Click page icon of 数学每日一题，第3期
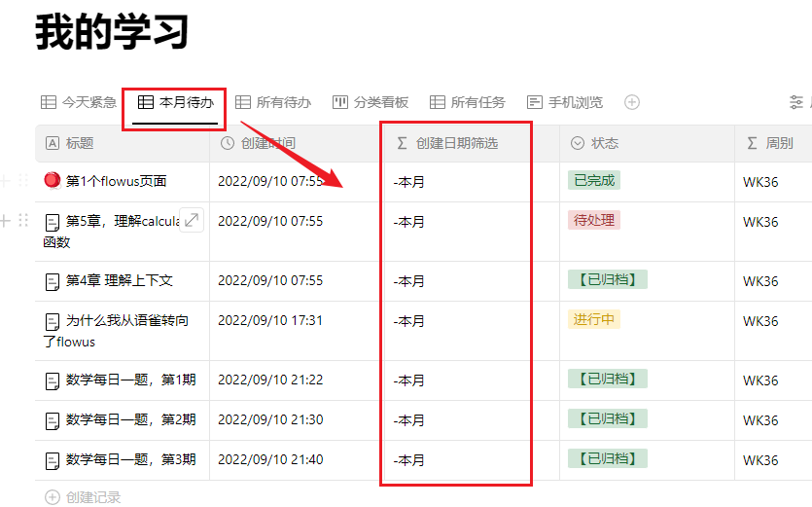The image size is (812, 507). pos(53,460)
